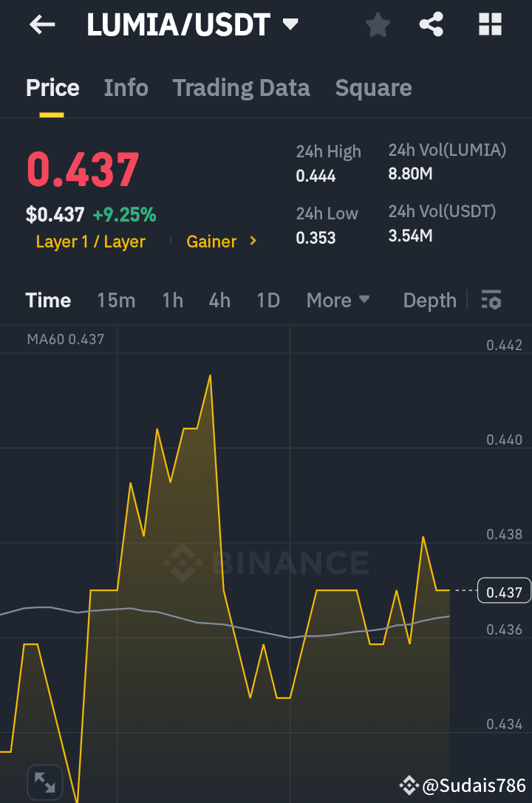This screenshot has height=803, width=532.
Task: Select the Time chart view
Action: tap(47, 300)
